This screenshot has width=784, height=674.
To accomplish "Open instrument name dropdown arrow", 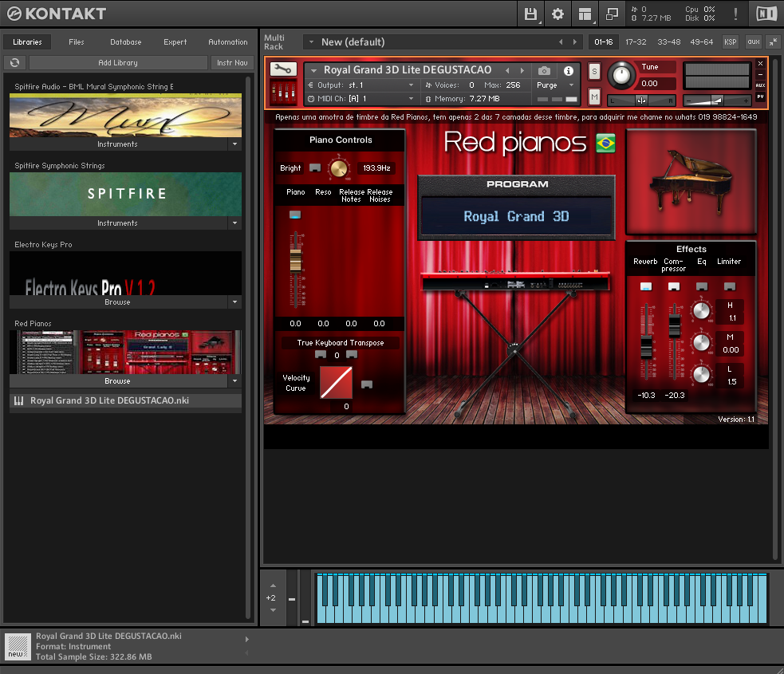I will [314, 70].
